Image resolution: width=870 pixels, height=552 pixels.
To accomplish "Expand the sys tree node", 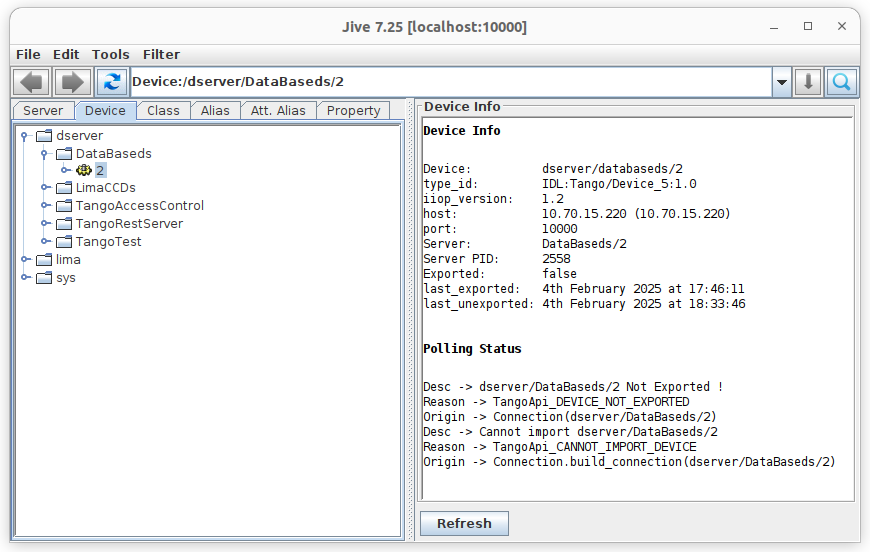I will [24, 277].
